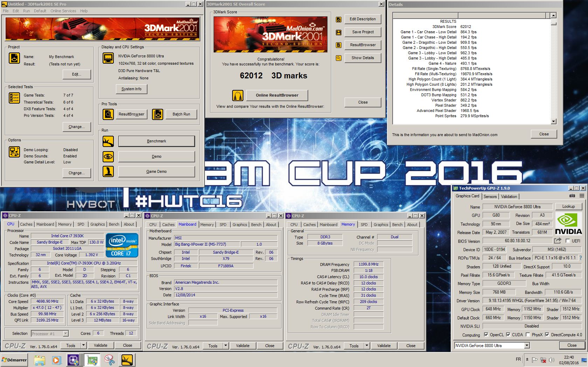This screenshot has width=588, height=367.
Task: Click the Show Details button
Action: click(x=363, y=58)
